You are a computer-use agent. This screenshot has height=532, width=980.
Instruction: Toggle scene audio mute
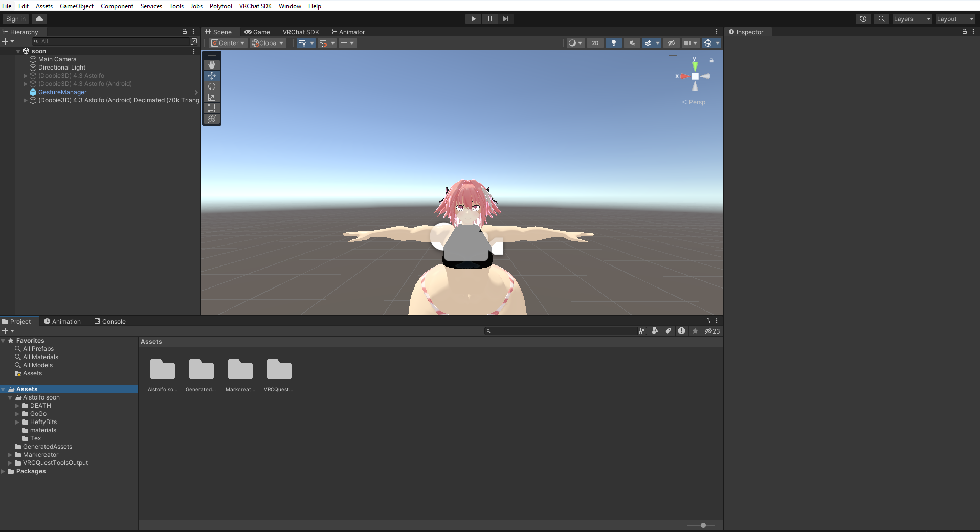[x=632, y=43]
